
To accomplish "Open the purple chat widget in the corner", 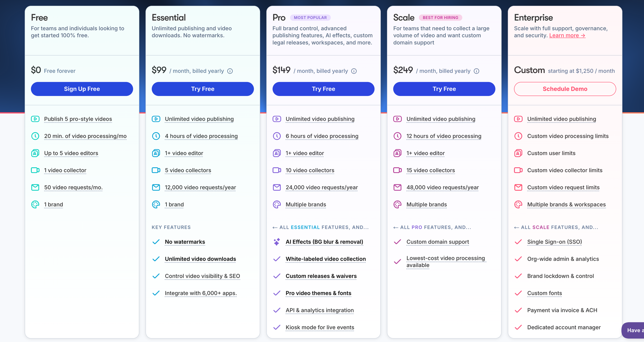I will [x=633, y=330].
